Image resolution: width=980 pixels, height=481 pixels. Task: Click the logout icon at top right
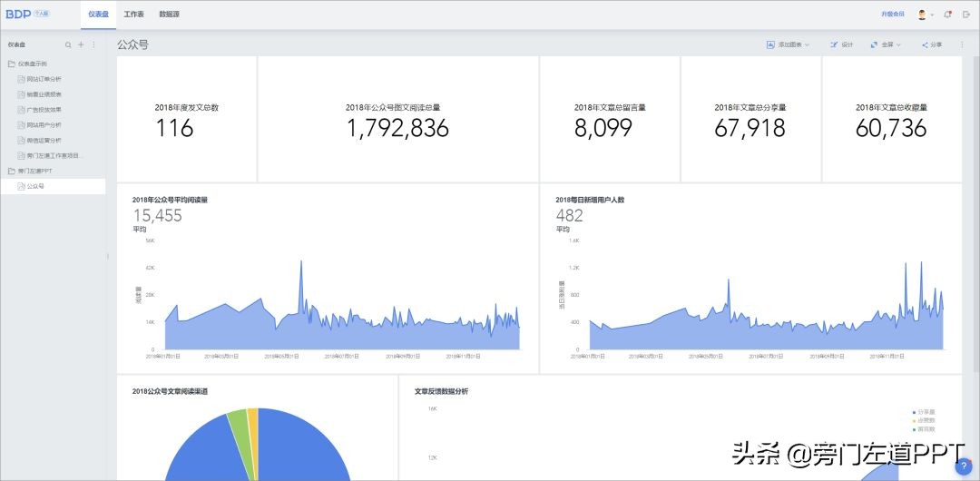pos(966,15)
